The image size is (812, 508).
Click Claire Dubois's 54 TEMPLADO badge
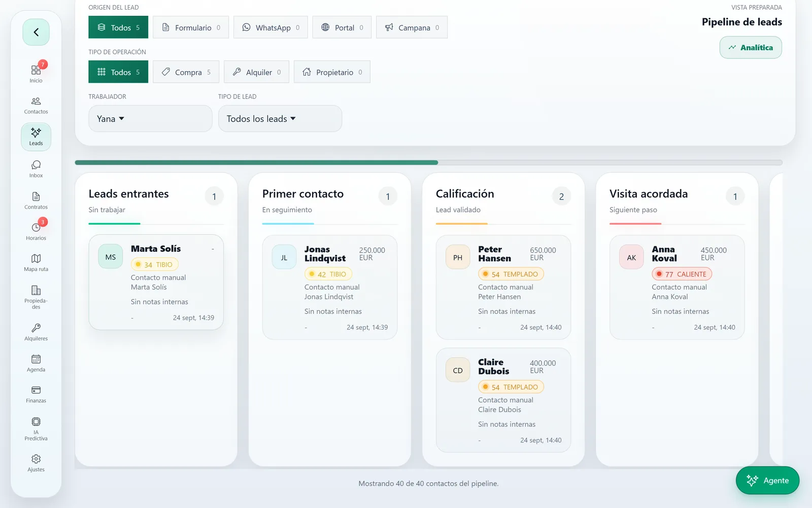tap(511, 387)
